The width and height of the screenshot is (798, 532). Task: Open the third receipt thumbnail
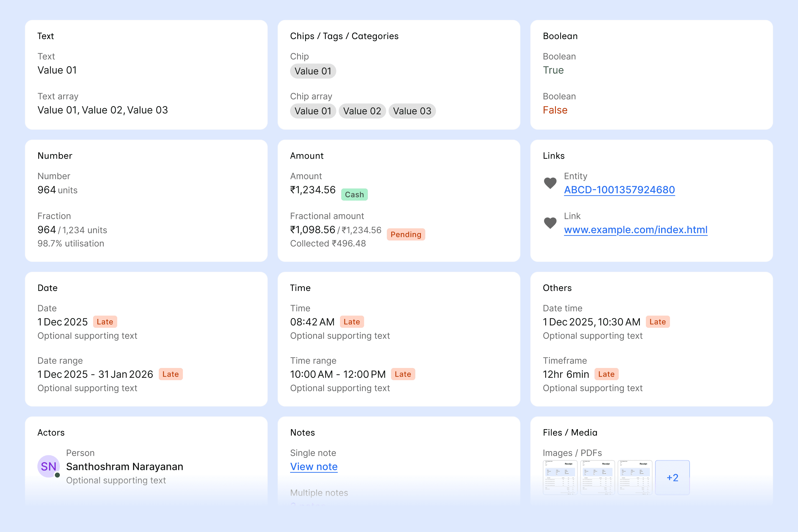tap(635, 477)
